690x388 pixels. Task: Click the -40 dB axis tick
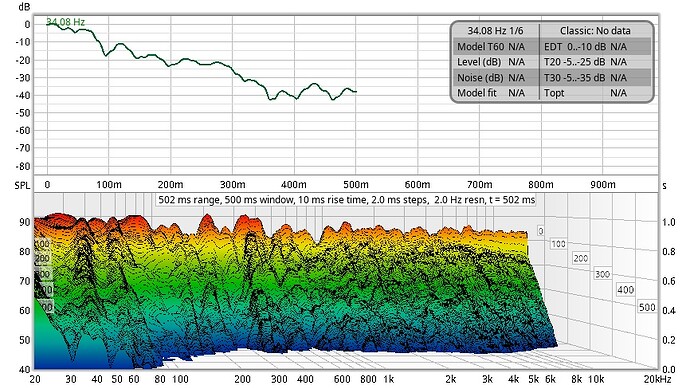coord(23,95)
